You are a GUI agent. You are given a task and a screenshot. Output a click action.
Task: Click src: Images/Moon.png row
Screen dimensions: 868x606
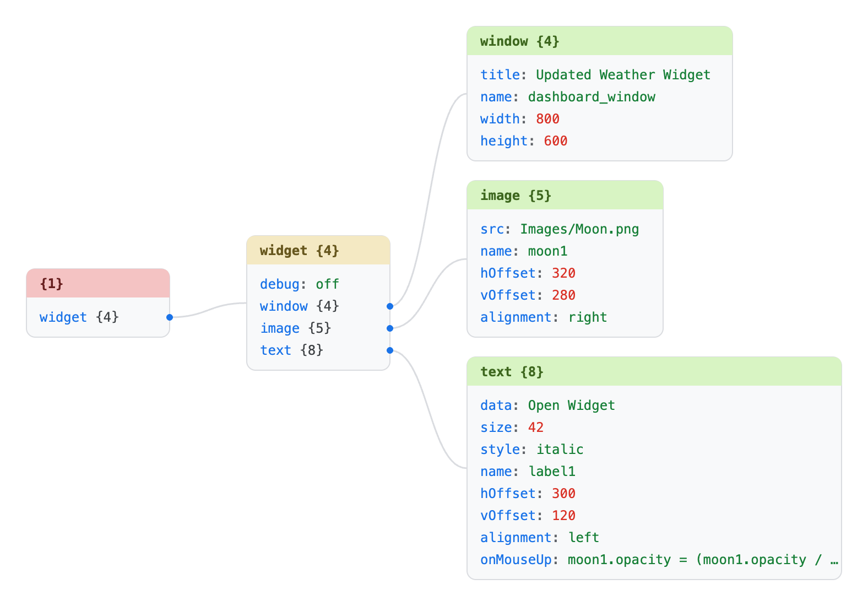[x=565, y=229]
